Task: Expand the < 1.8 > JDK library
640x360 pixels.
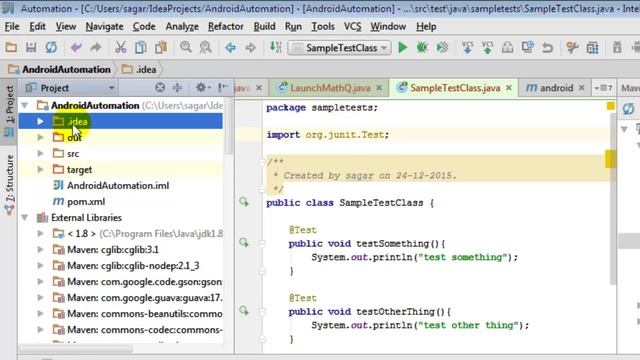Action: [40, 233]
